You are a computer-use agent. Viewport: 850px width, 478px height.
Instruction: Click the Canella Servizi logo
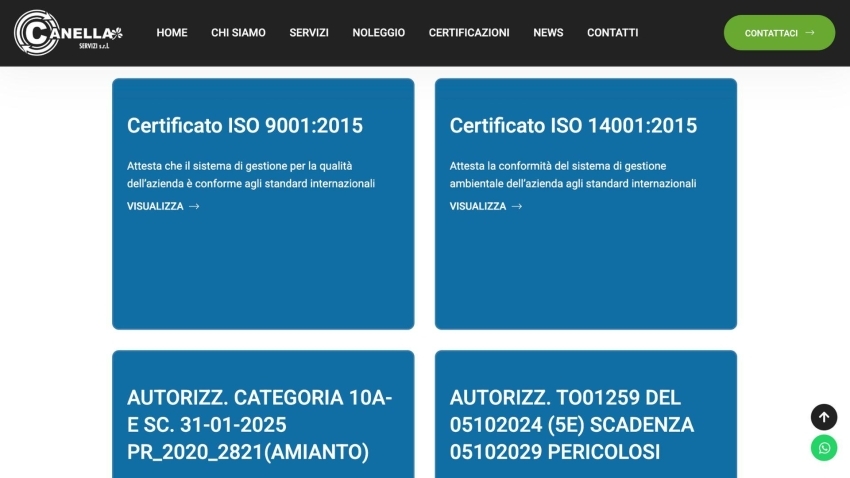(x=68, y=32)
